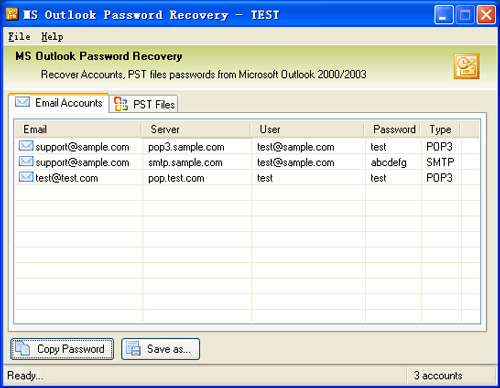Sort by the Type column header
The height and width of the screenshot is (388, 500).
click(x=441, y=129)
